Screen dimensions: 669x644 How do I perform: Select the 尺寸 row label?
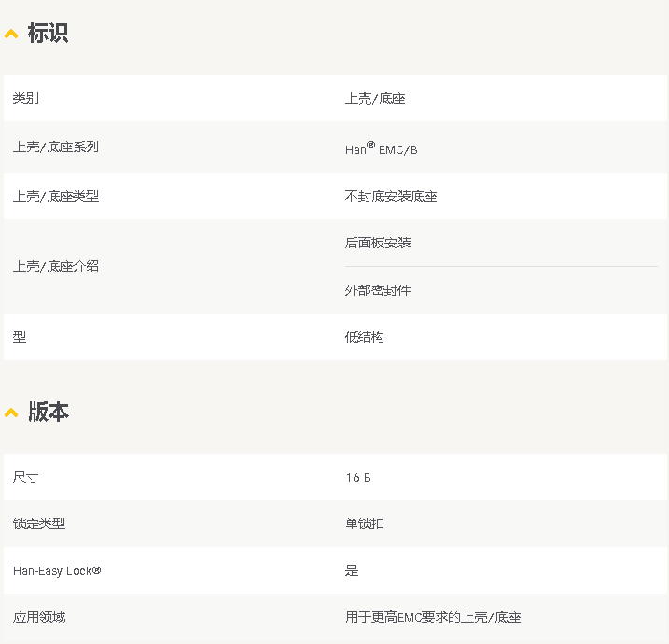26,477
